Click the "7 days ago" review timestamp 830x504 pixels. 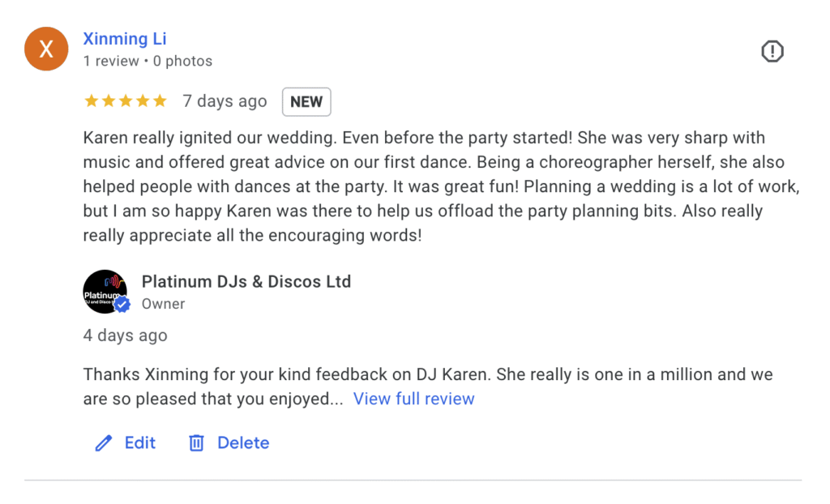click(x=225, y=101)
